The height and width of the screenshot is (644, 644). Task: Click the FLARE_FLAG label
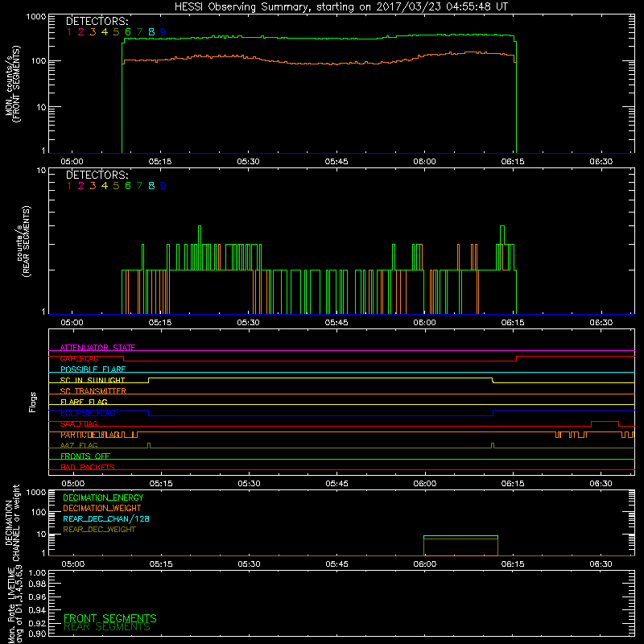[84, 402]
